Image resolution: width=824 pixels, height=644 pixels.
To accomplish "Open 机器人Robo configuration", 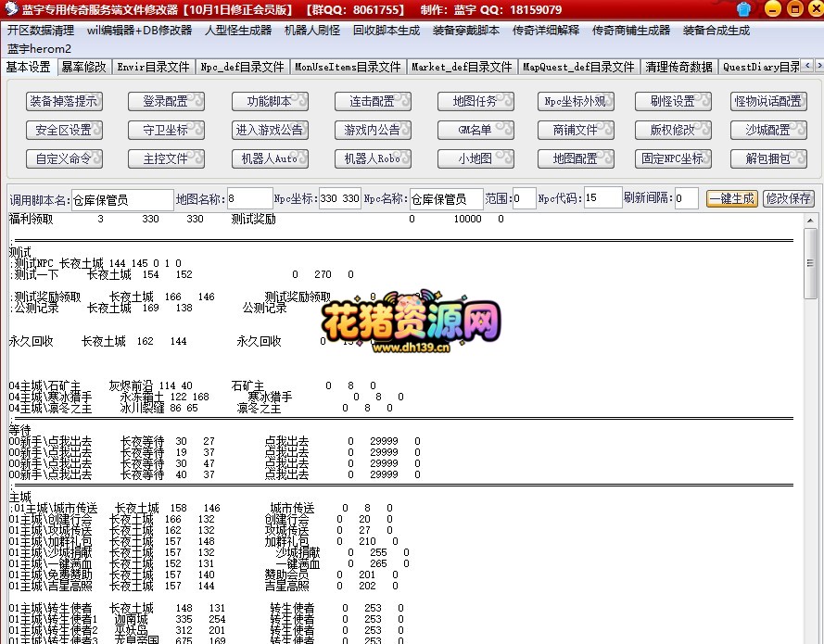I will (x=373, y=158).
